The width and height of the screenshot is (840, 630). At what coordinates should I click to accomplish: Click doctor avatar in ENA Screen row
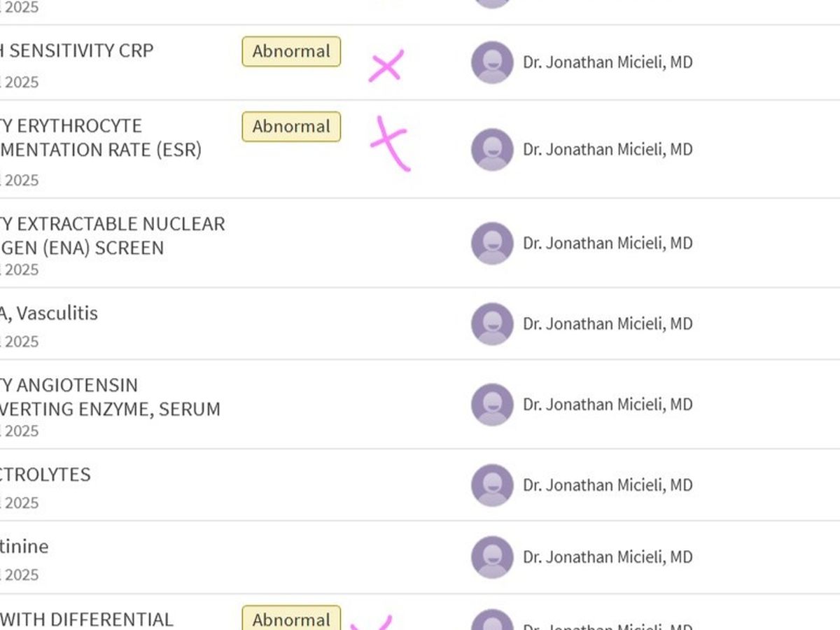click(492, 243)
